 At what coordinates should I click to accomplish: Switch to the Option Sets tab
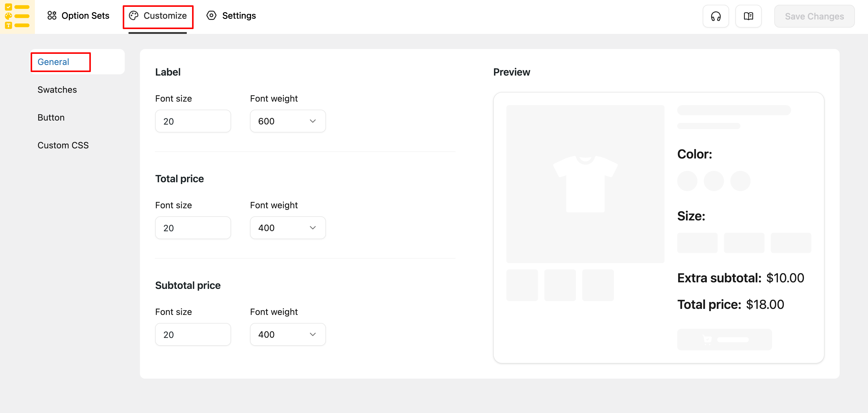click(78, 15)
